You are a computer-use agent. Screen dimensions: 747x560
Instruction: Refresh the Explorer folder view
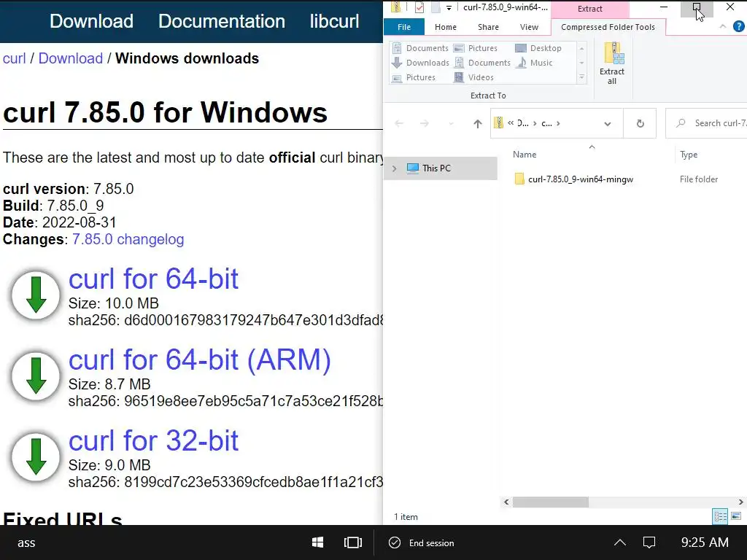tap(640, 124)
